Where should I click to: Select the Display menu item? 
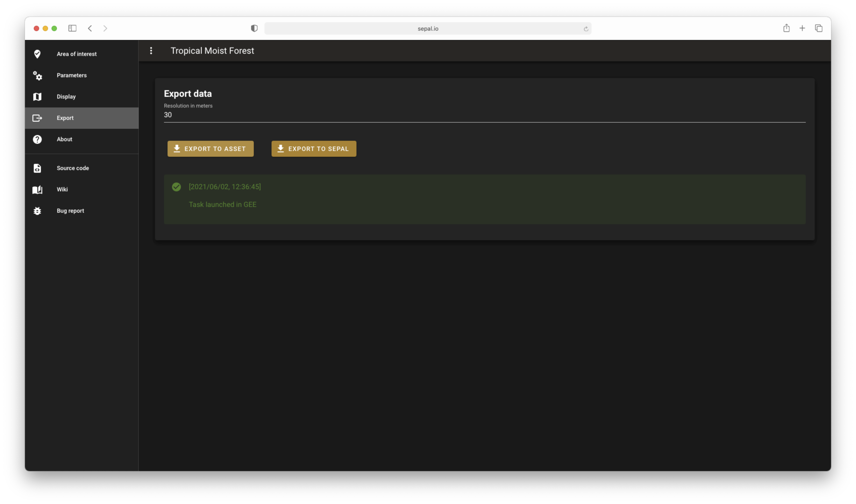(66, 97)
